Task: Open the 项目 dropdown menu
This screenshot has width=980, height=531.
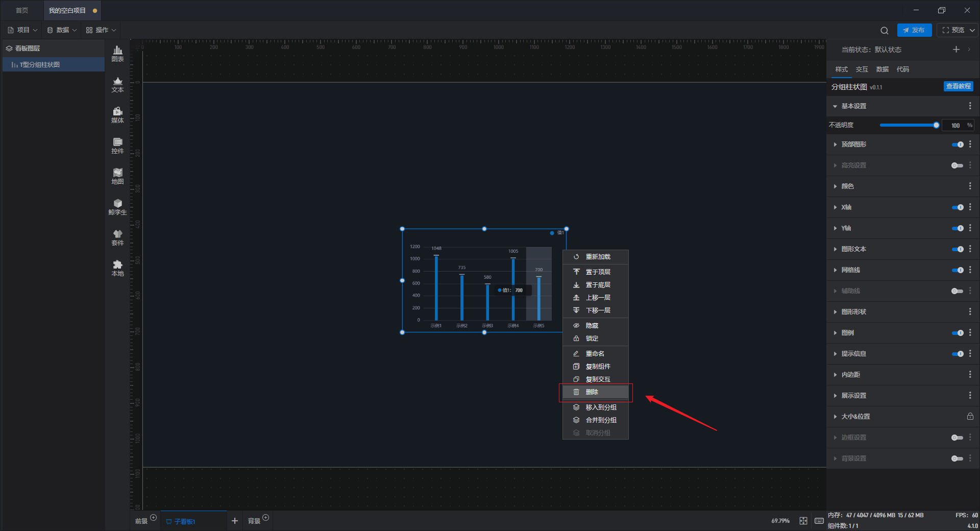Action: click(22, 30)
